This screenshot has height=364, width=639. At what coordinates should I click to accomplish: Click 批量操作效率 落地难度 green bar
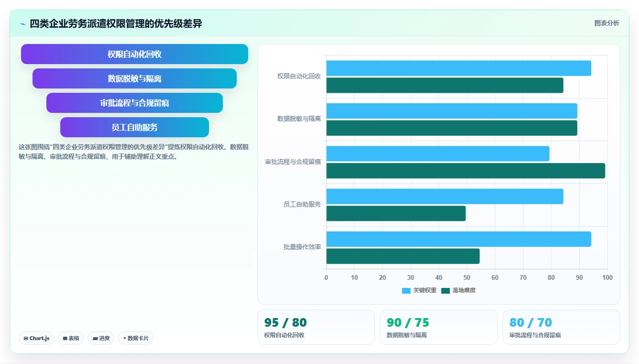point(403,256)
